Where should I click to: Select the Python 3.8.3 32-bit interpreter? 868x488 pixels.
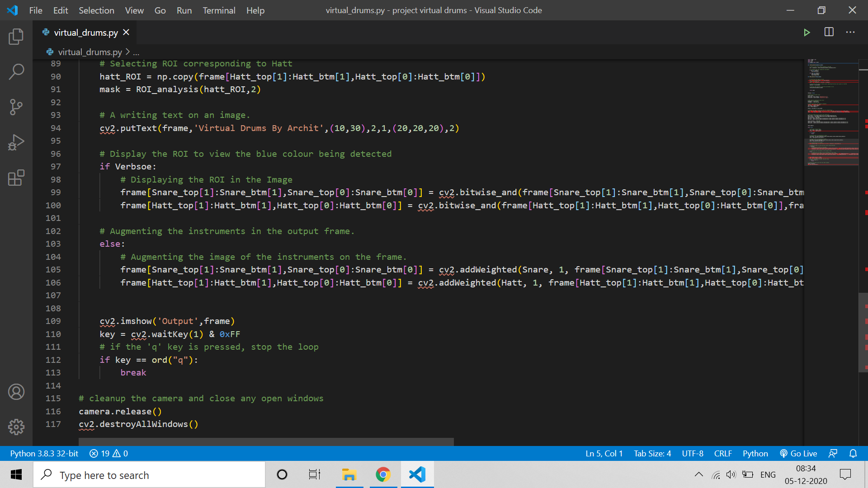pyautogui.click(x=44, y=453)
